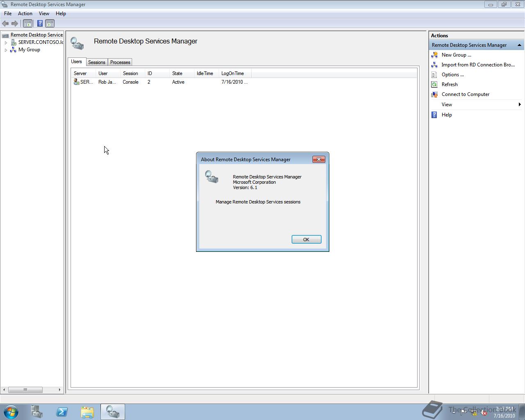This screenshot has width=525, height=420.
Task: Click the My Group icon in tree
Action: (x=13, y=50)
